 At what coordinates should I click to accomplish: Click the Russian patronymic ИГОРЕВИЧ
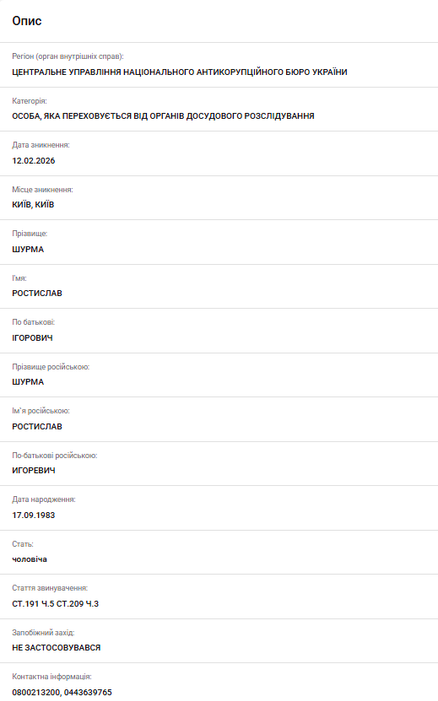(x=34, y=470)
